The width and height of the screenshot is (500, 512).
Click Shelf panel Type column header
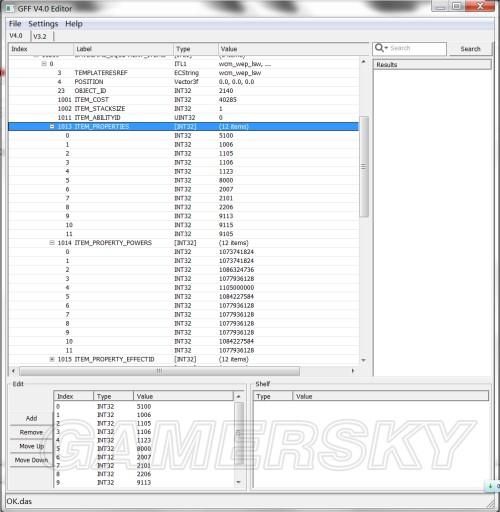273,396
